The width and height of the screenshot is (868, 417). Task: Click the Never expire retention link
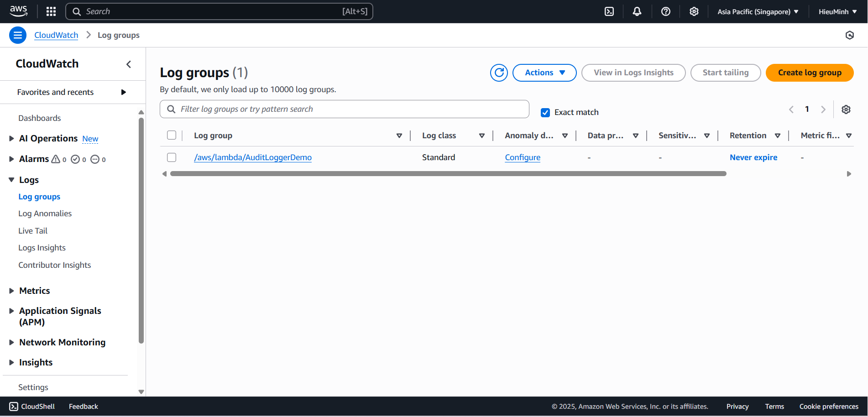click(x=753, y=157)
